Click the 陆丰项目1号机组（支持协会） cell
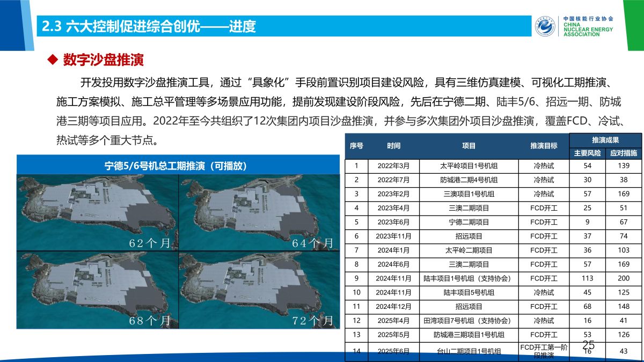 [469, 278]
